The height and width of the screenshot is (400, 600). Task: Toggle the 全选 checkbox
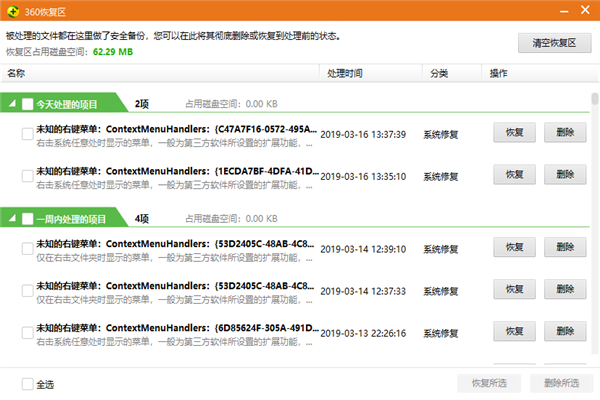point(28,384)
